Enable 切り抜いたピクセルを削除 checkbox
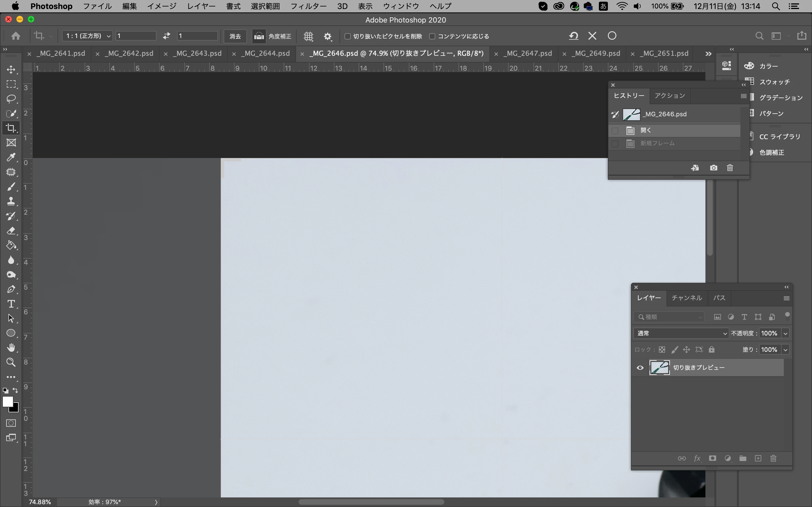 pyautogui.click(x=348, y=36)
